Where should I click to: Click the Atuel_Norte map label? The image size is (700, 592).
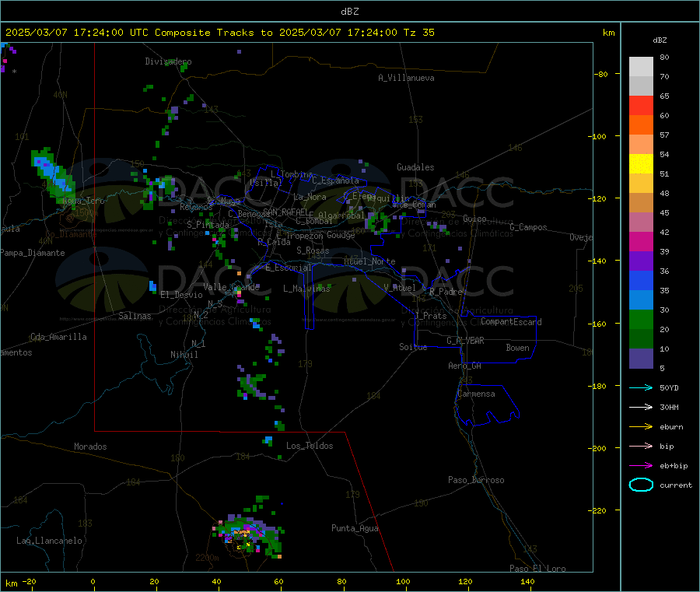[x=369, y=261]
